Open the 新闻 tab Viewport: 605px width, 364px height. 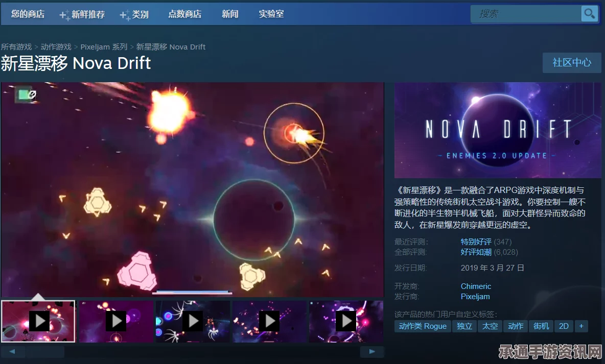pos(230,14)
